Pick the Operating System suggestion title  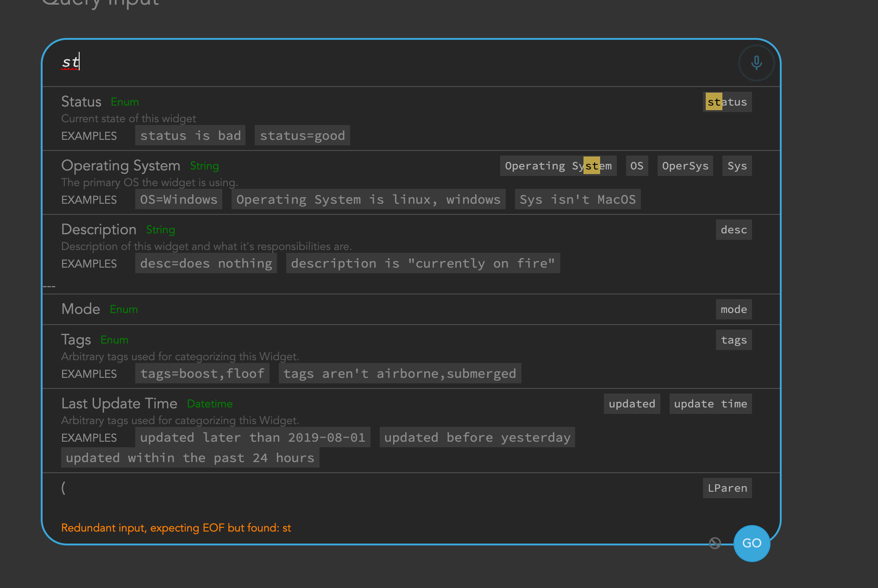tap(120, 165)
